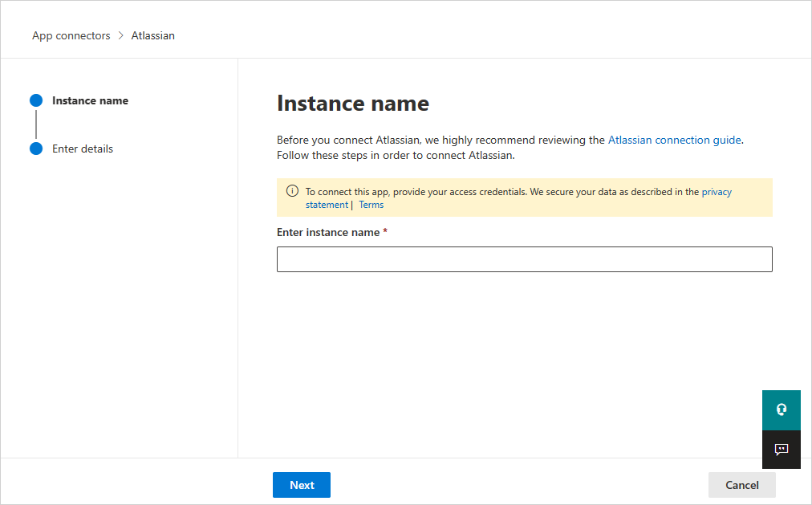Screen dimensions: 812x505
Task: Cancel the Atlassian connection setup
Action: click(741, 485)
